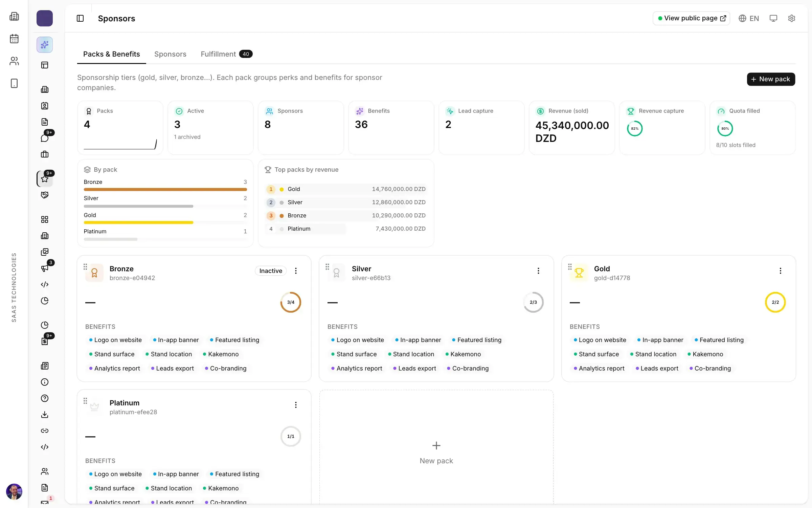Grab the Gold card drag handle
The width and height of the screenshot is (812, 508).
click(x=570, y=267)
